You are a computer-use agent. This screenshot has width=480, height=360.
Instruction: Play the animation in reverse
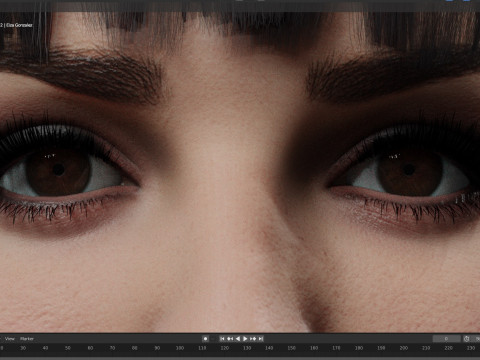tap(237, 339)
